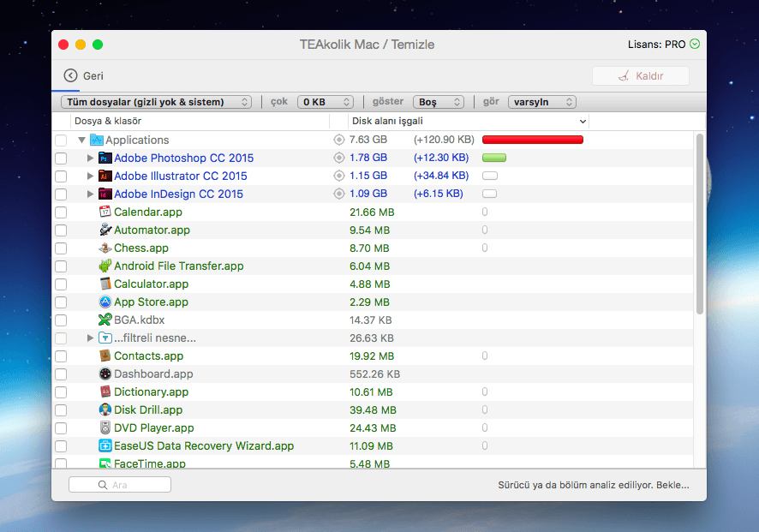
Task: Sort by Dosya & klasör column header
Action: click(x=200, y=121)
